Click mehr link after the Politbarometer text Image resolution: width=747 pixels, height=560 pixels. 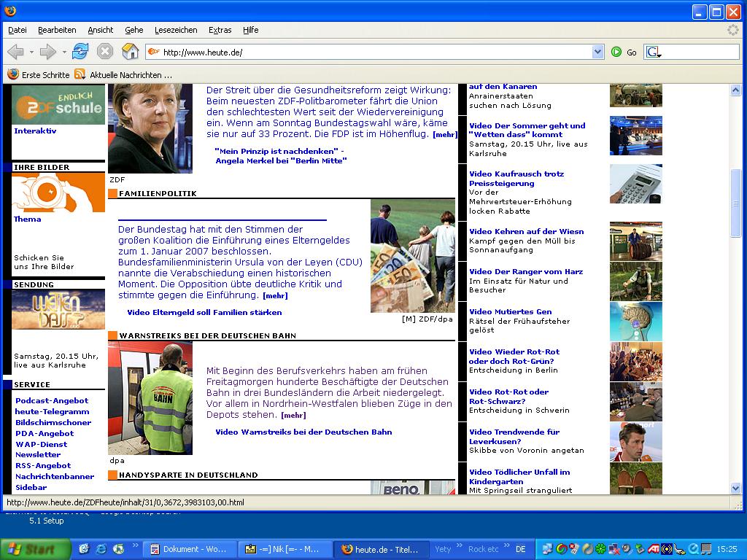point(445,135)
